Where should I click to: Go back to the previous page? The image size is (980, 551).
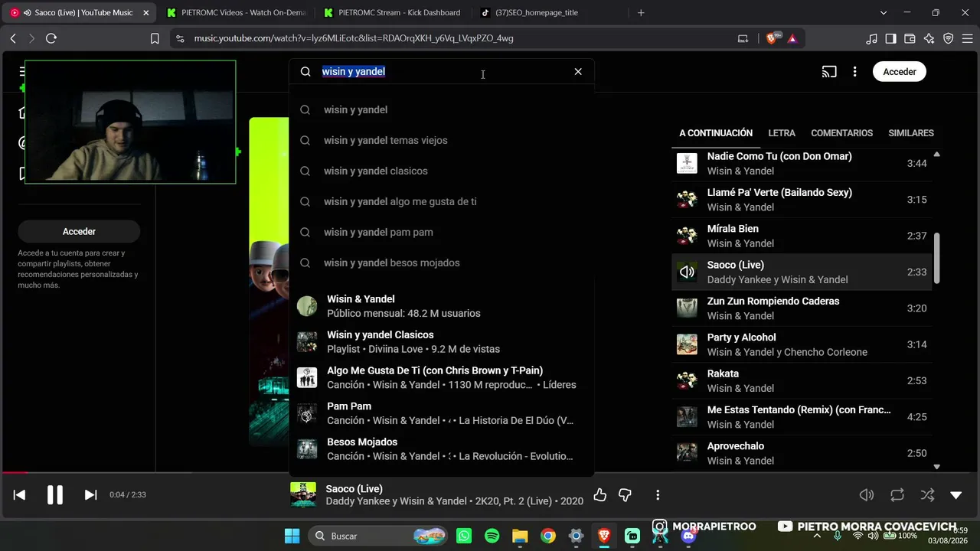13,38
